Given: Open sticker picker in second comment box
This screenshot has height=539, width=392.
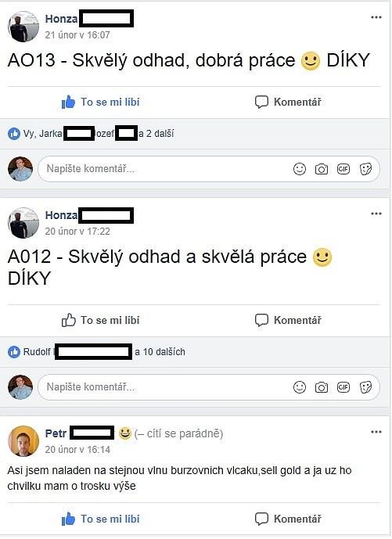Looking at the screenshot, I should tap(365, 387).
